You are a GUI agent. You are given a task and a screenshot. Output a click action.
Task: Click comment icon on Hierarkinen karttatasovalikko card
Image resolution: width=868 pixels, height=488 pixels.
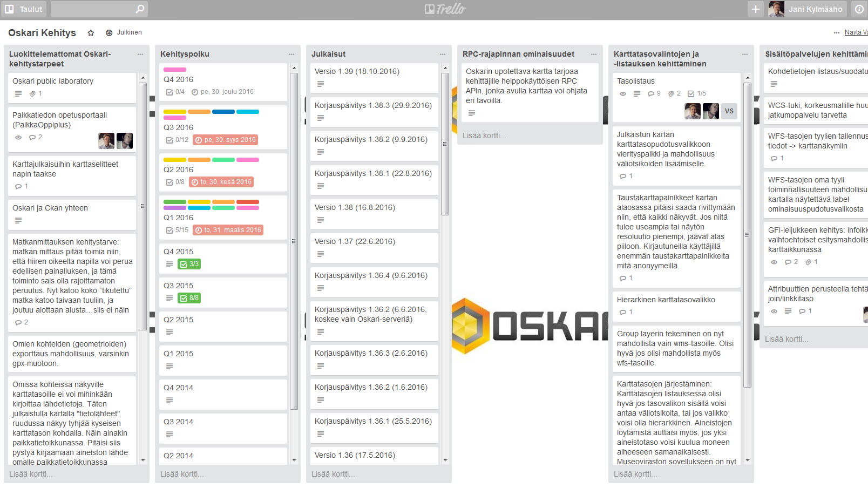click(623, 312)
